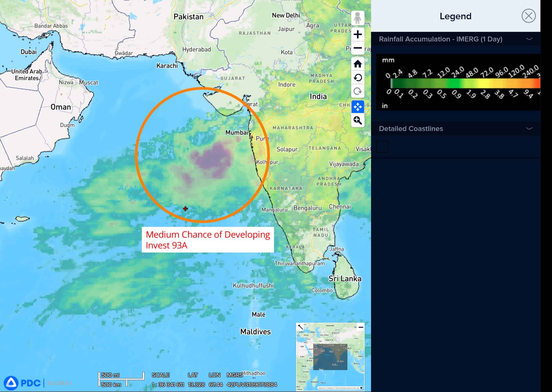Click the Pakistan country label

pyautogui.click(x=188, y=17)
